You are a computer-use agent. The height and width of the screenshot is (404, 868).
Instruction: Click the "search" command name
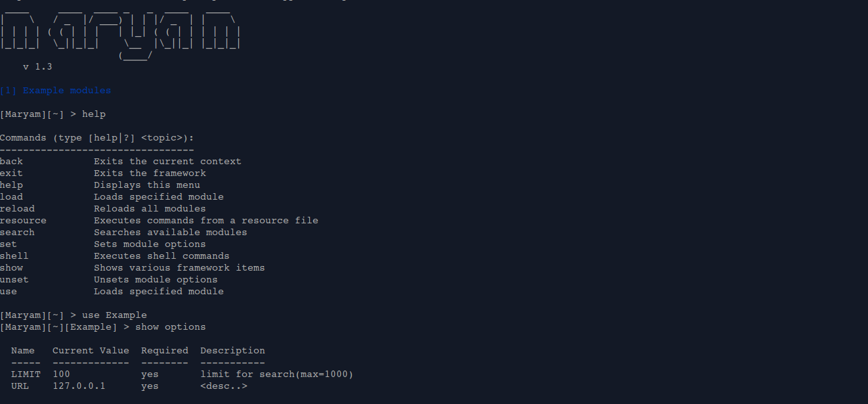[17, 233]
